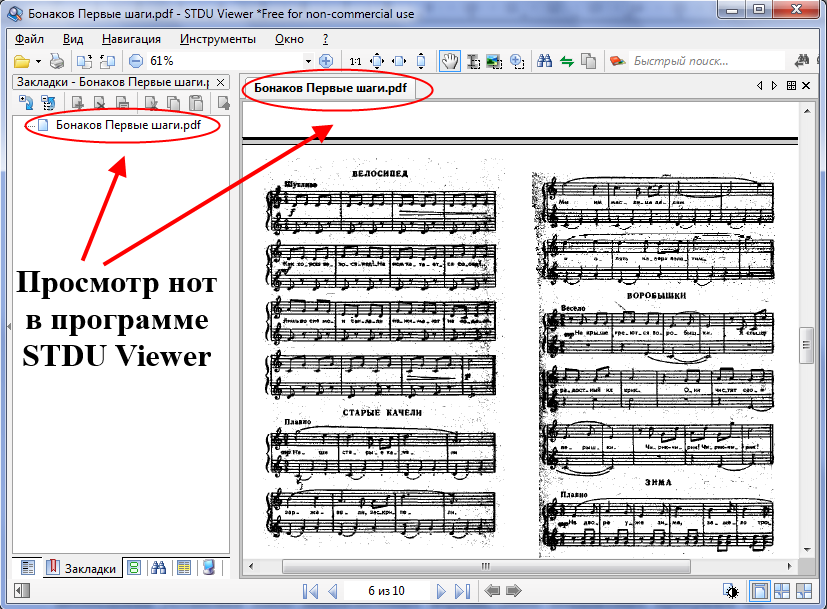Zoom out with the minus button

point(136,61)
